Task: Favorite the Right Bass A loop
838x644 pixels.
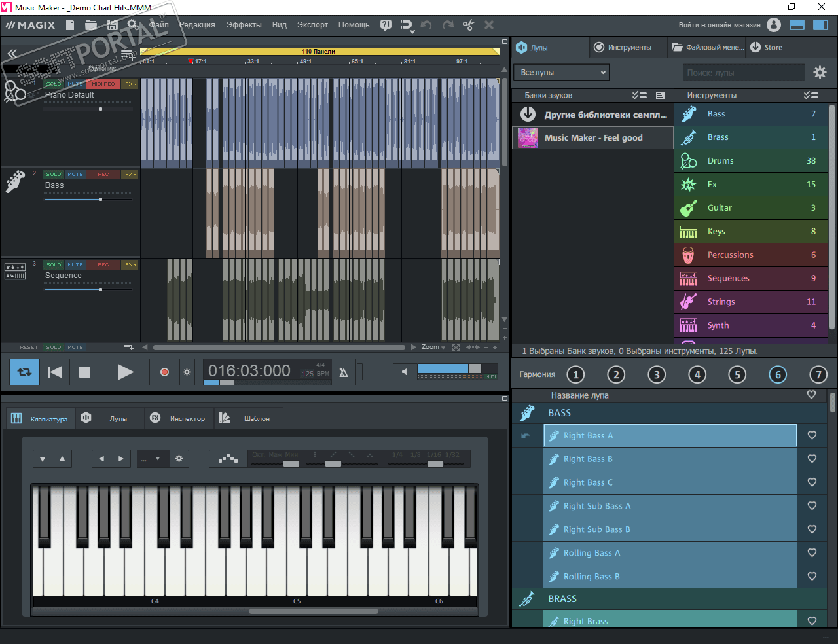Action: pyautogui.click(x=812, y=435)
